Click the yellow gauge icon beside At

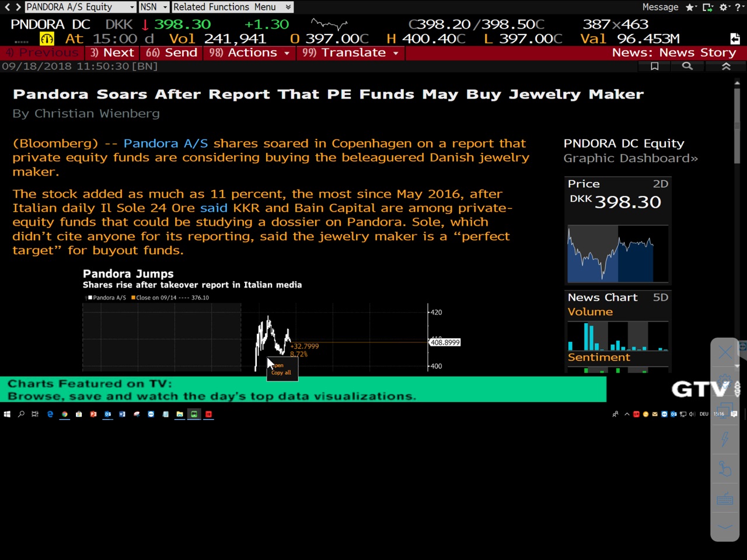(x=47, y=39)
